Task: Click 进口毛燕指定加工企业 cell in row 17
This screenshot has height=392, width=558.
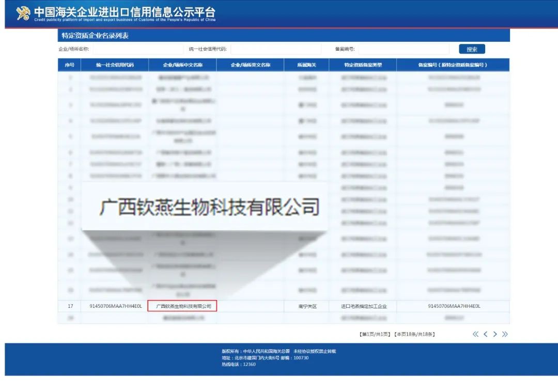Action: [x=363, y=306]
